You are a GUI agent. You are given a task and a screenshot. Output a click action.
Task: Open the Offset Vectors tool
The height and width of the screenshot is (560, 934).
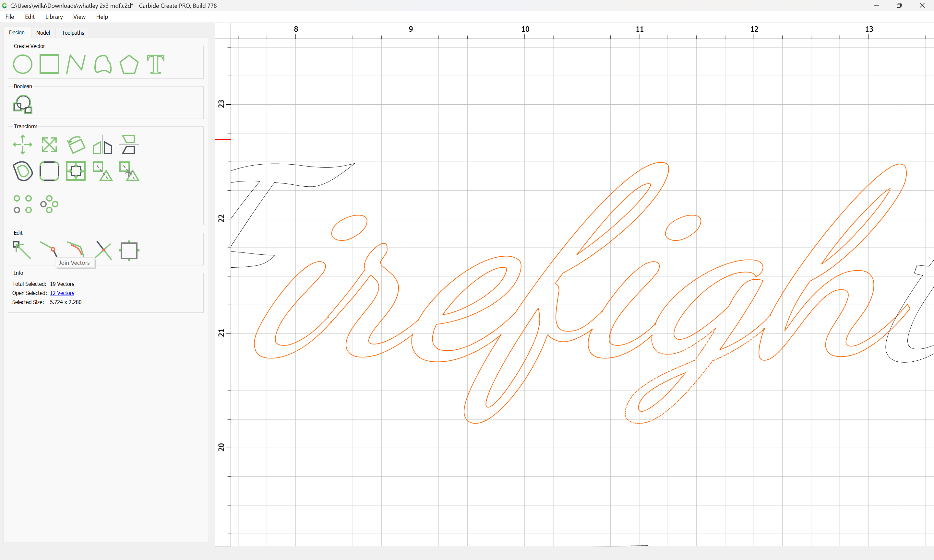(23, 171)
